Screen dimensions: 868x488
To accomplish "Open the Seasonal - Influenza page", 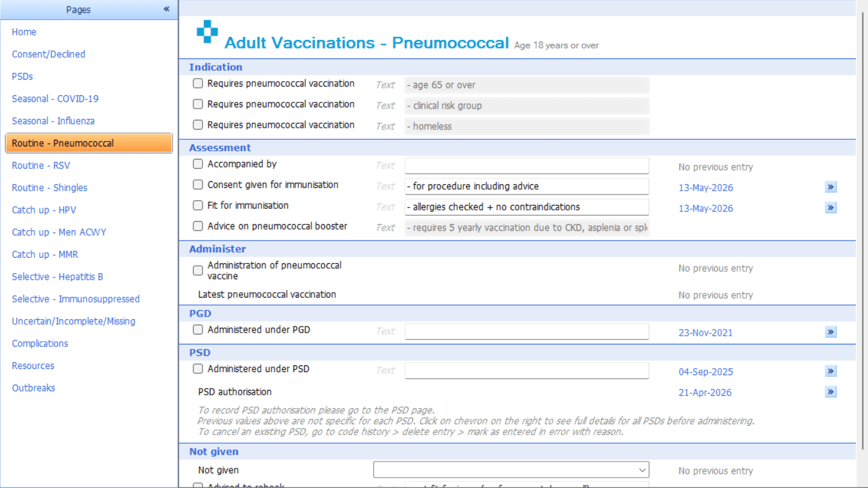I will [x=53, y=121].
